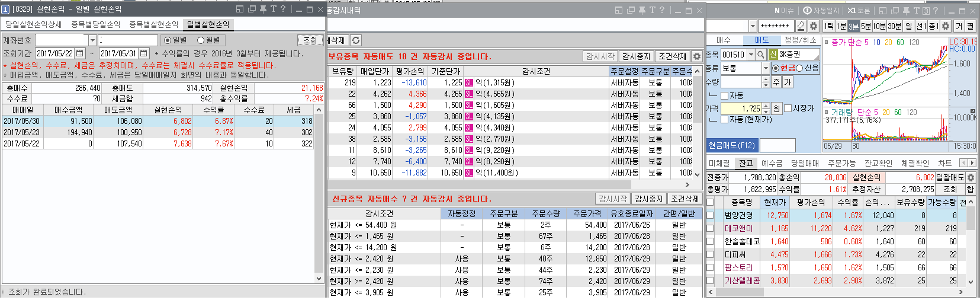The height and width of the screenshot is (300, 980).
Task: Enable 시장가 checkbox
Action: coord(788,108)
